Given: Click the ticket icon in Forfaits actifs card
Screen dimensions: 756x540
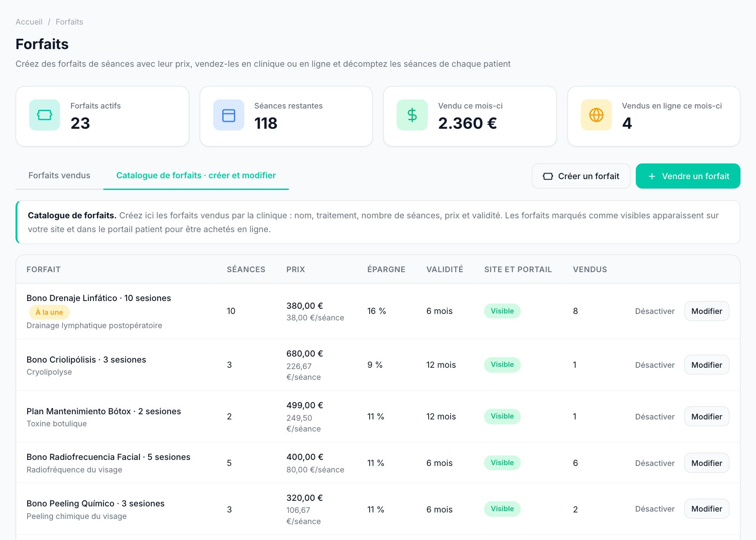Looking at the screenshot, I should pyautogui.click(x=44, y=115).
